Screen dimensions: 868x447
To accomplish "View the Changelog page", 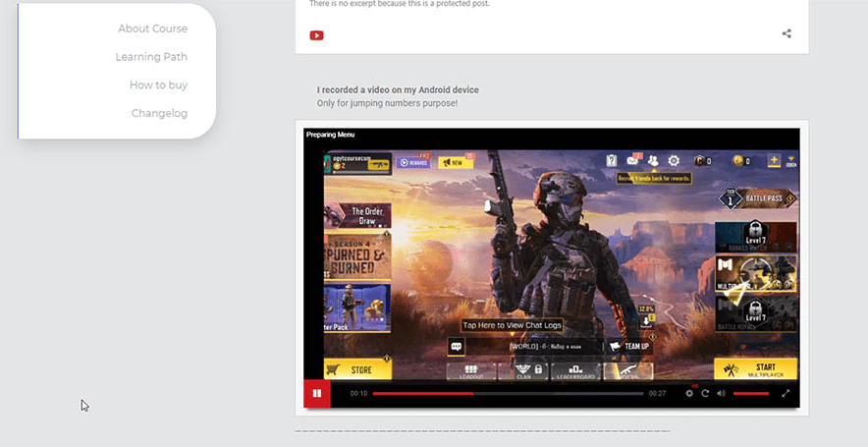I will [159, 114].
